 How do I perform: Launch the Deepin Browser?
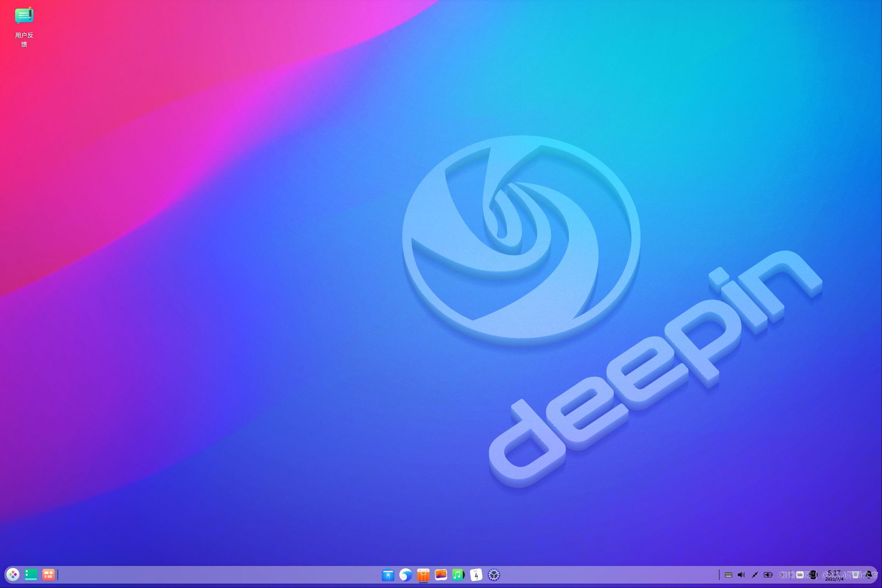pyautogui.click(x=406, y=574)
